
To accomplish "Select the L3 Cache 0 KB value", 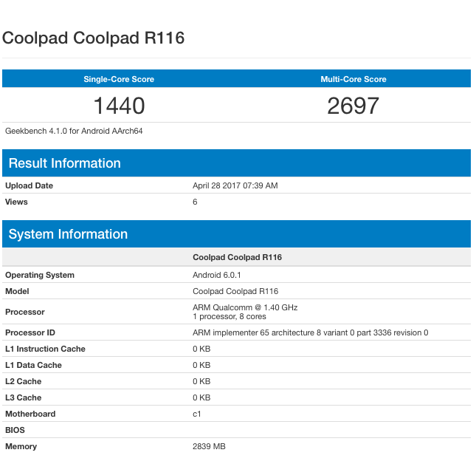I will [201, 397].
